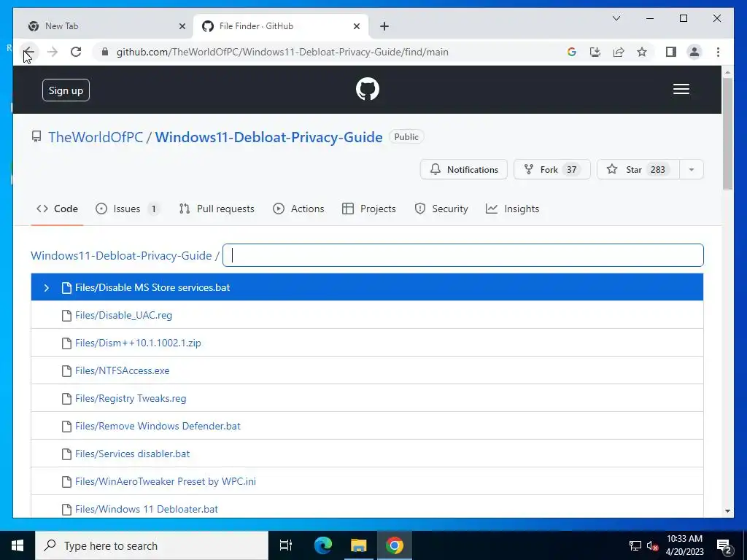Screen dimensions: 747x560
Task: Open Microsoft Edge from taskbar
Action: click(323, 545)
